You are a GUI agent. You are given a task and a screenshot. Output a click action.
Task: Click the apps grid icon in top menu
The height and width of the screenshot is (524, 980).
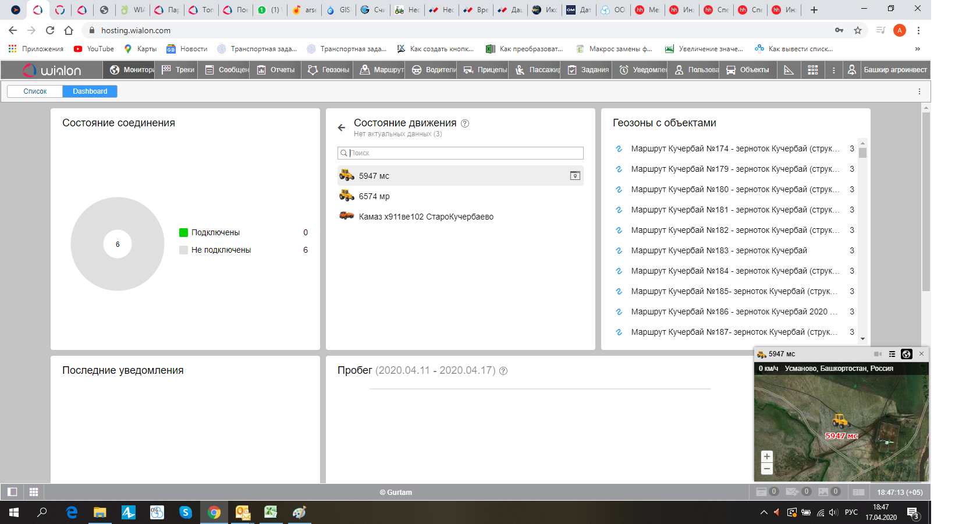pyautogui.click(x=813, y=70)
